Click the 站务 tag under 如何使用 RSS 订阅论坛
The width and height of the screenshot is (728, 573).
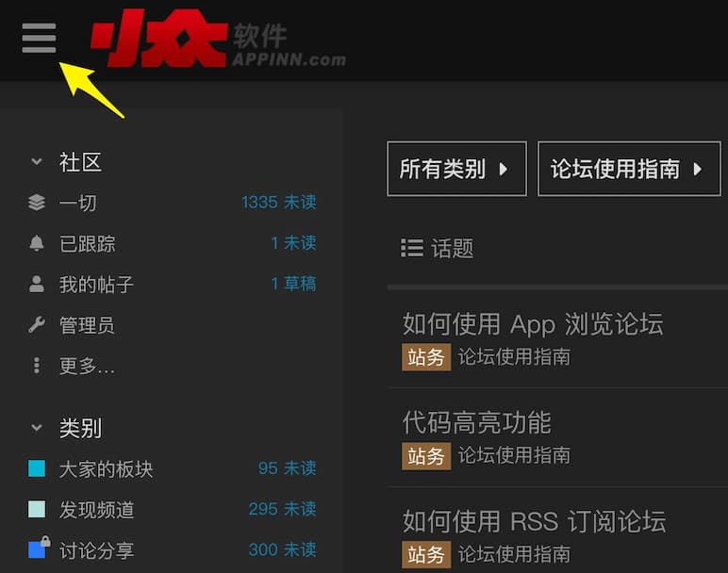pos(426,554)
